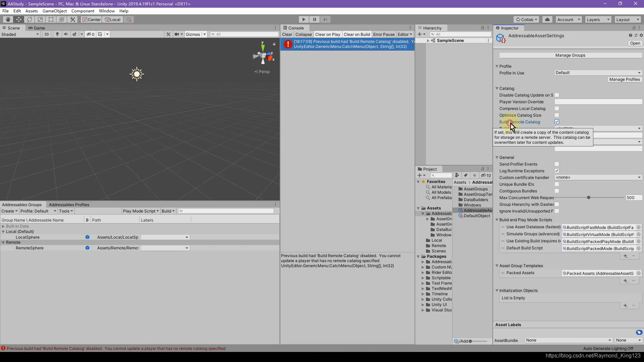Open Play Mode Script dropdown
The width and height of the screenshot is (644, 362).
click(x=141, y=211)
